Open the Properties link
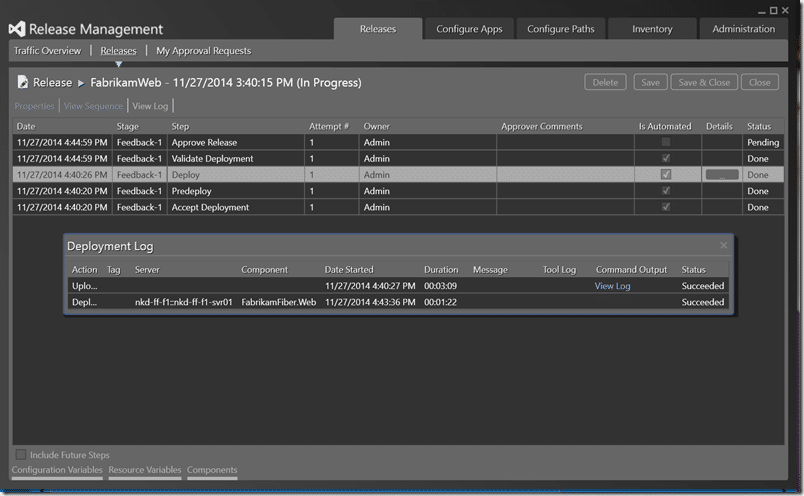804x496 pixels. click(x=34, y=106)
